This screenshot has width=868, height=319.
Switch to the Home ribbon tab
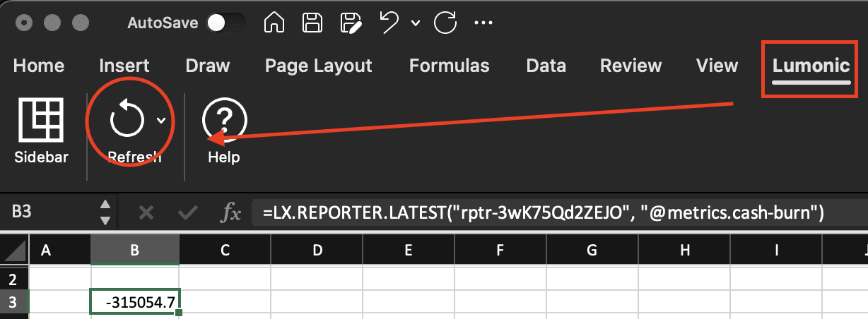tap(39, 66)
